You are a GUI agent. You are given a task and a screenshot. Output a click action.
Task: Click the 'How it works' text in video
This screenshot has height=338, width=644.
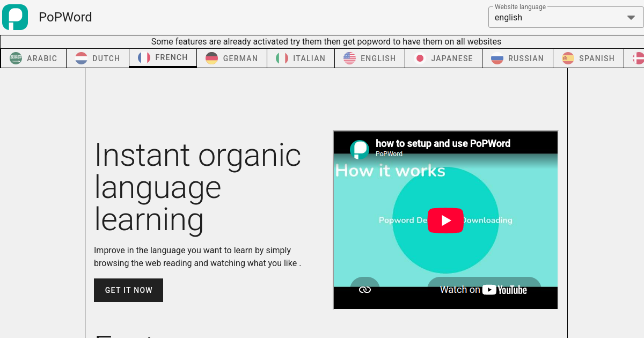point(390,171)
